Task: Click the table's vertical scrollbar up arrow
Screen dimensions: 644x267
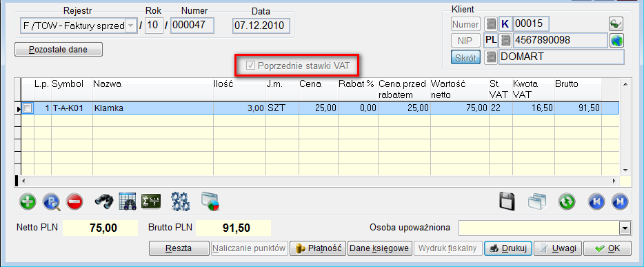Action: [x=625, y=83]
